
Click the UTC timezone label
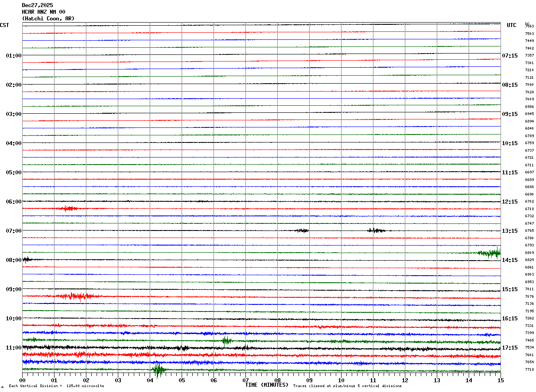coord(512,25)
